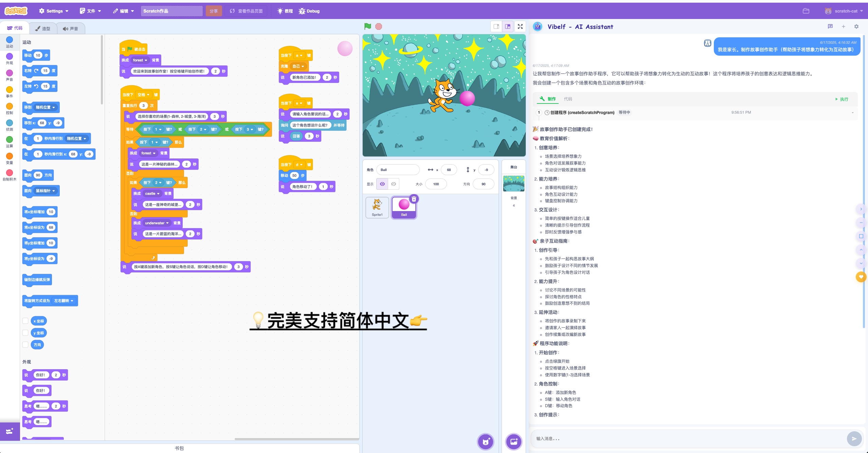Add a new backdrop with the stage button

click(x=513, y=441)
